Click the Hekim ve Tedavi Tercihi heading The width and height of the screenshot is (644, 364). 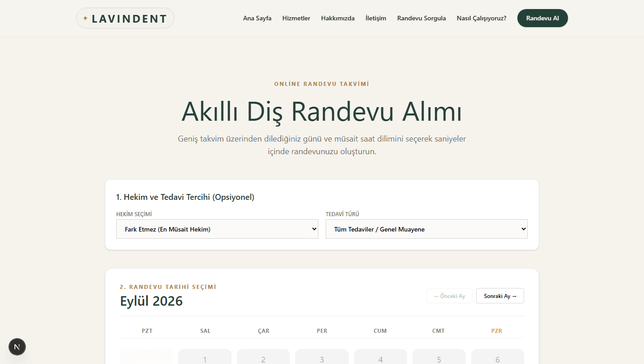(x=185, y=197)
